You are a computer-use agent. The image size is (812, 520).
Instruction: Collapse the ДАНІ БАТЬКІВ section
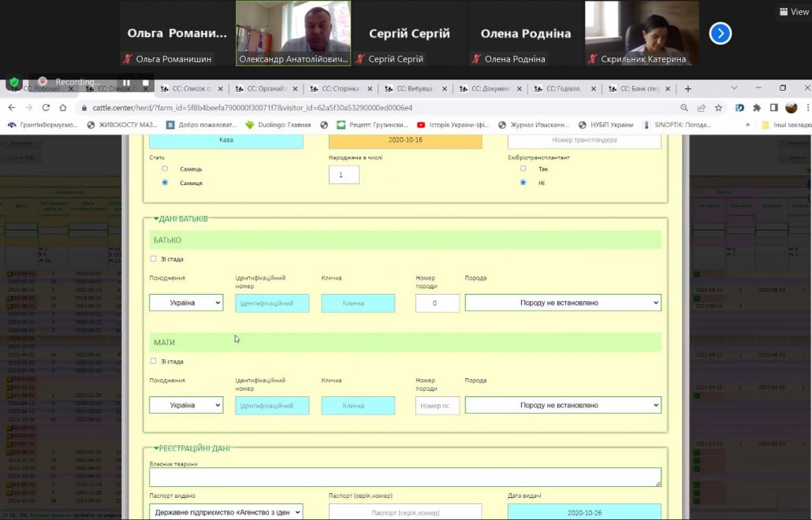pos(156,218)
